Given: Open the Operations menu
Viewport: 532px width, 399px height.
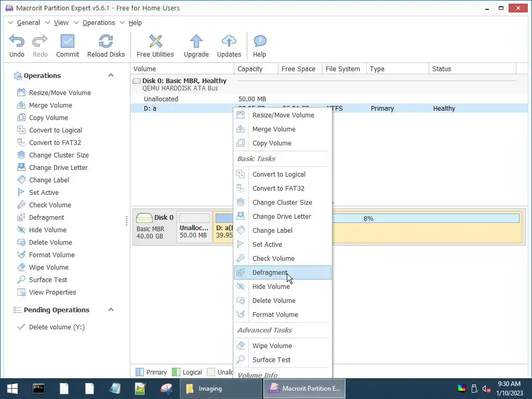Looking at the screenshot, I should 99,23.
